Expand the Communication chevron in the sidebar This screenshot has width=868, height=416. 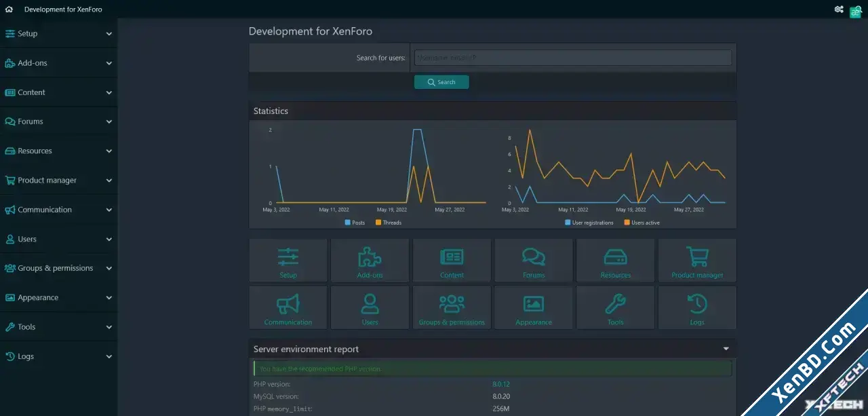109,210
